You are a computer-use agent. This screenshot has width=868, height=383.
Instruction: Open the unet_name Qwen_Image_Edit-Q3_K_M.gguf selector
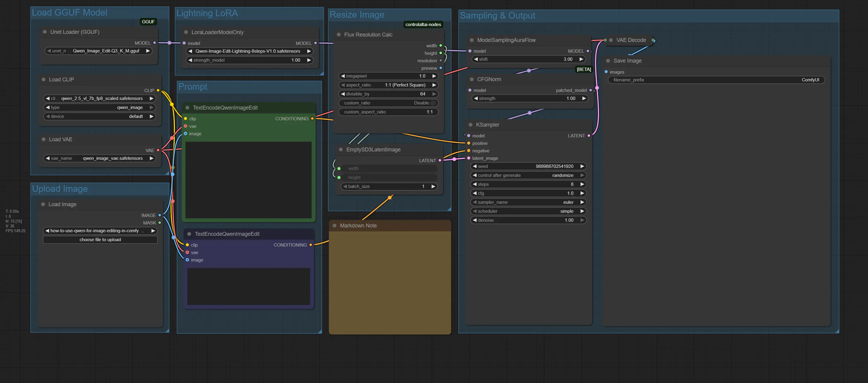pos(98,51)
